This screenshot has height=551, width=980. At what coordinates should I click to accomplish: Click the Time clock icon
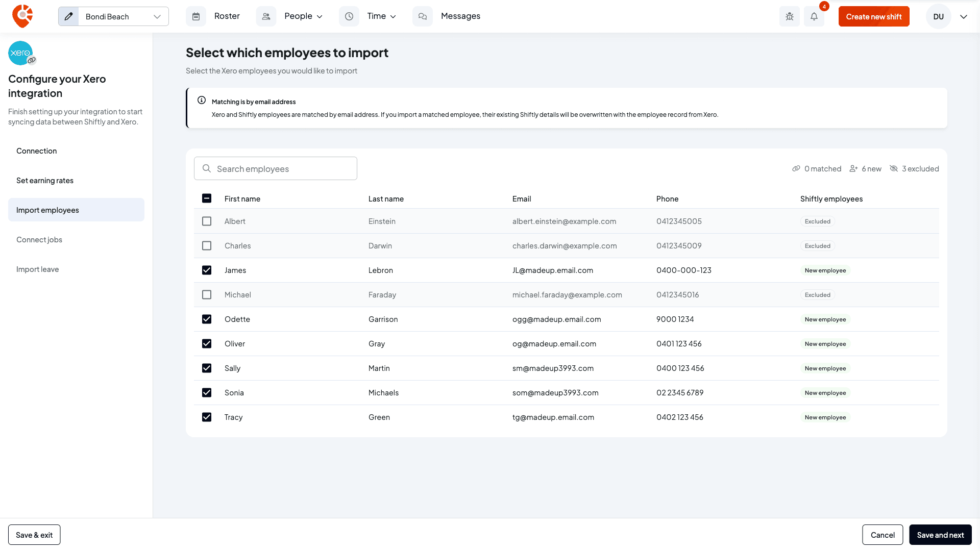(349, 16)
